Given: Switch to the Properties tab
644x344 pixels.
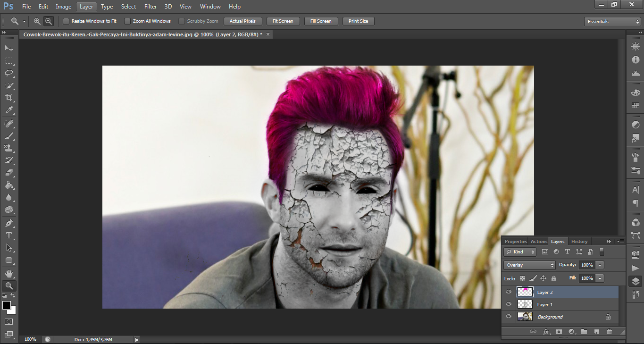Looking at the screenshot, I should pos(516,241).
